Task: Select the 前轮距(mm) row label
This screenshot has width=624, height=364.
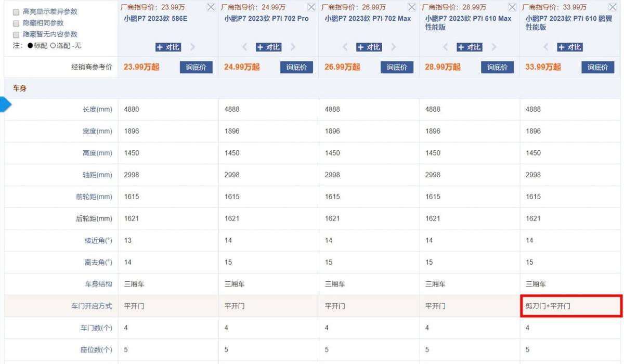Action: [x=94, y=197]
